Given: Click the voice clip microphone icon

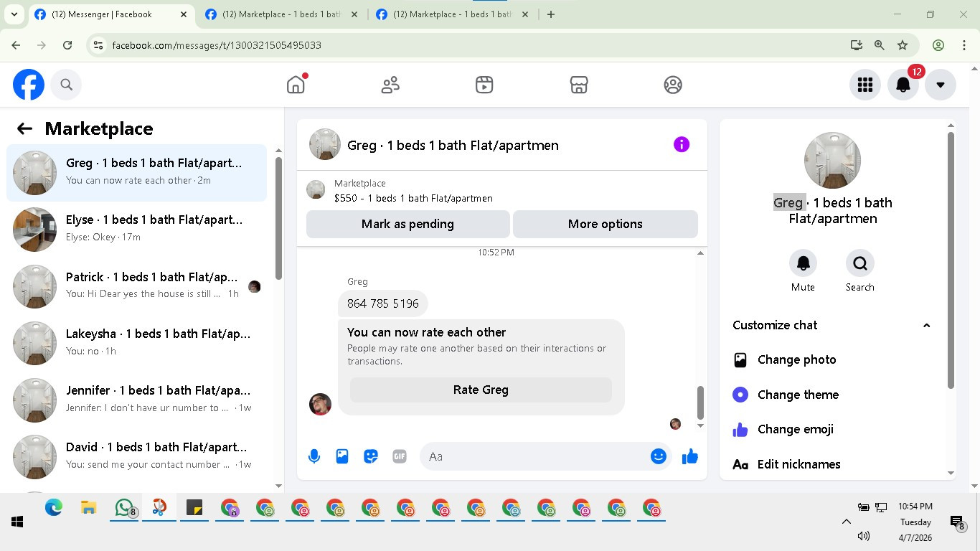Looking at the screenshot, I should (x=314, y=456).
